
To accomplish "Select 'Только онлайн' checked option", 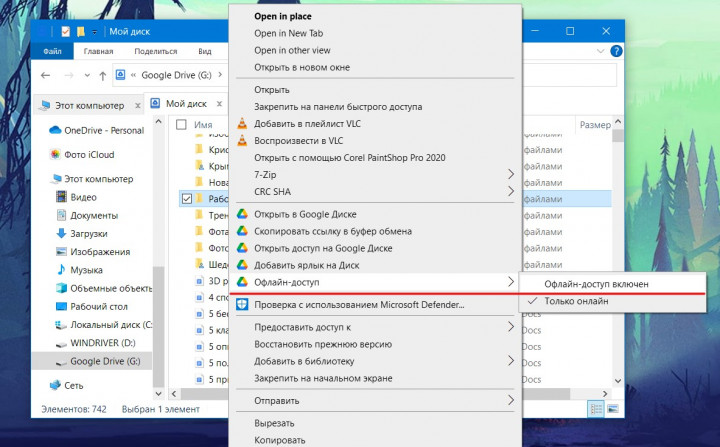I will point(575,301).
